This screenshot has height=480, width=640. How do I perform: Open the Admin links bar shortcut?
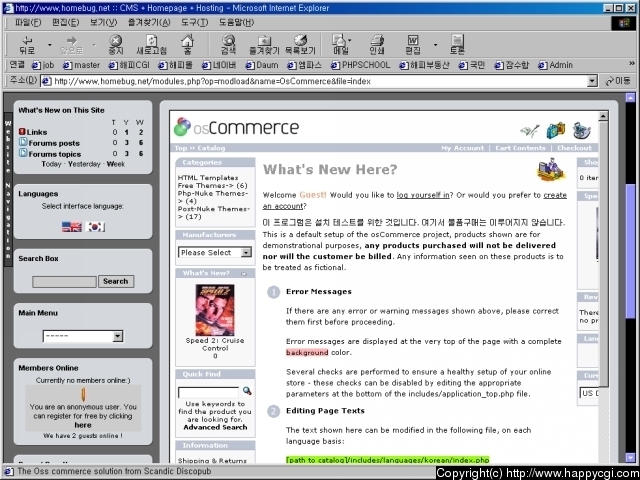(x=556, y=65)
